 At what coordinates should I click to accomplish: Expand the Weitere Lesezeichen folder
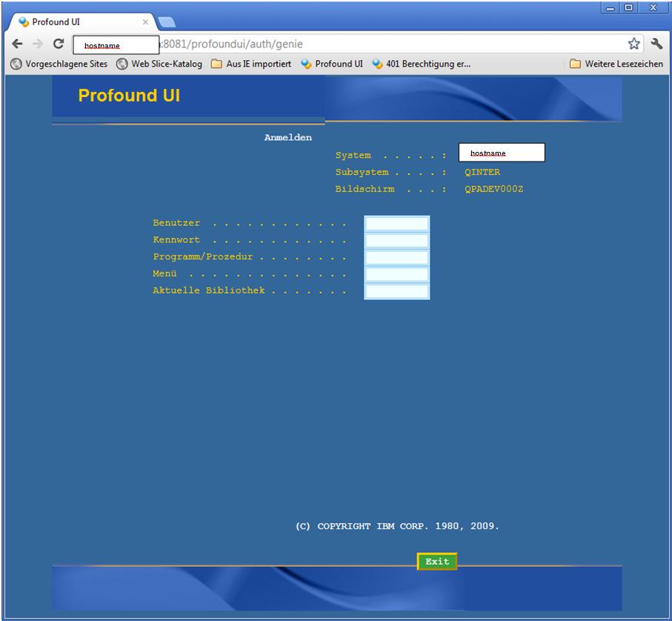click(616, 64)
